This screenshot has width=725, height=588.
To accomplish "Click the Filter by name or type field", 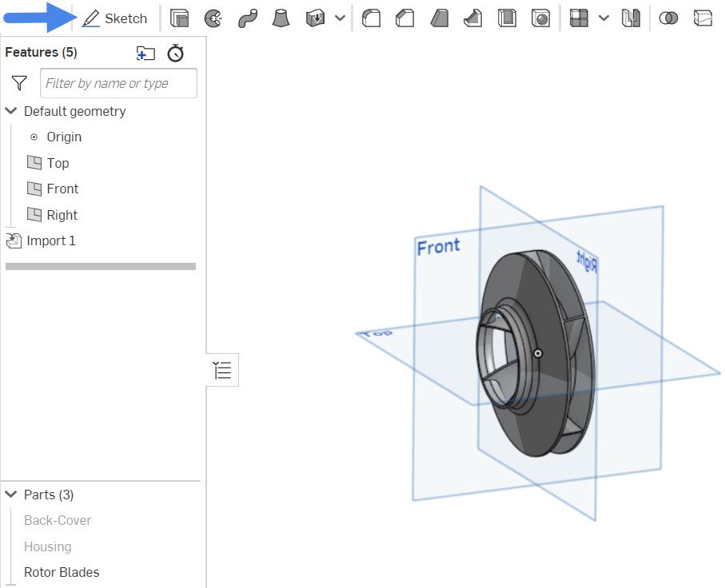I will (x=118, y=82).
